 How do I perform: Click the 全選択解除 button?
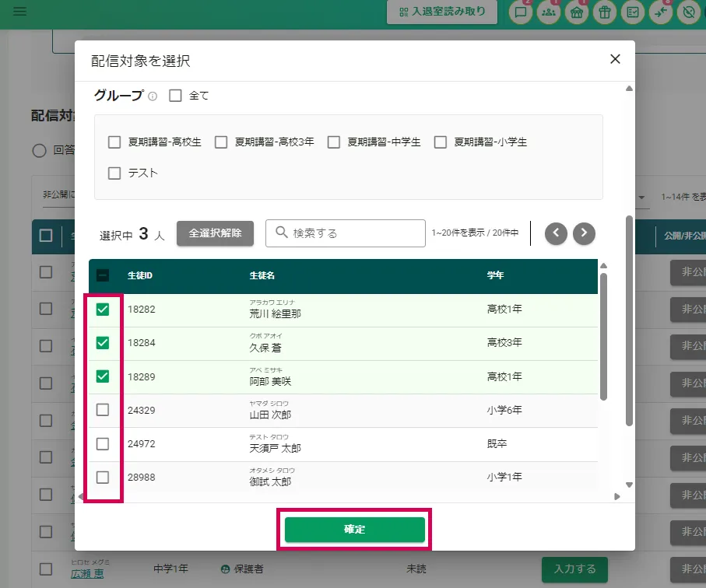coord(215,233)
